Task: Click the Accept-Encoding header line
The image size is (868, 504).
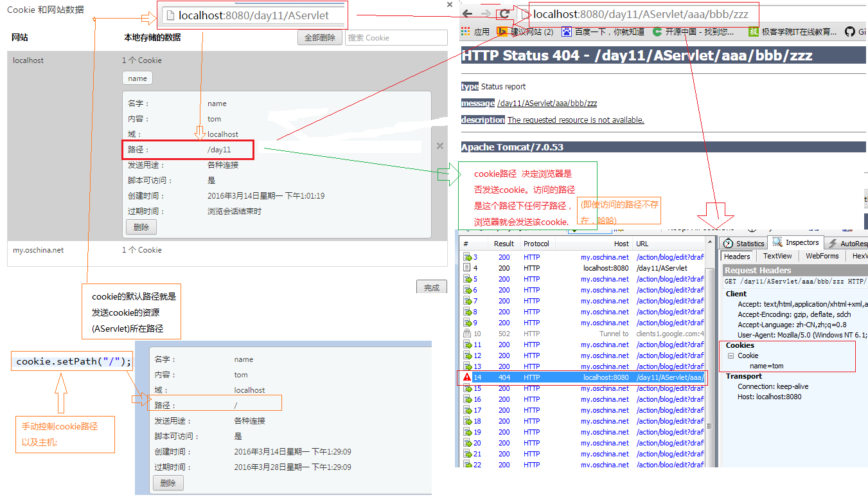Action: (793, 314)
